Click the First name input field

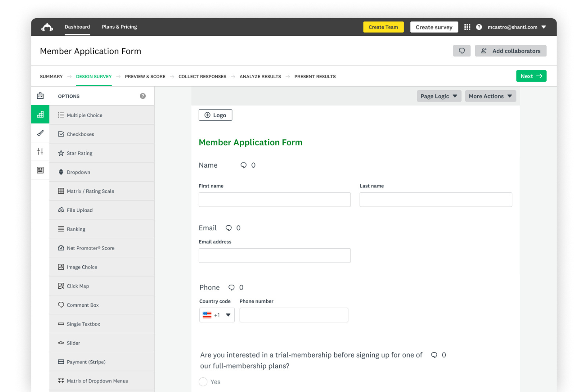tap(275, 200)
